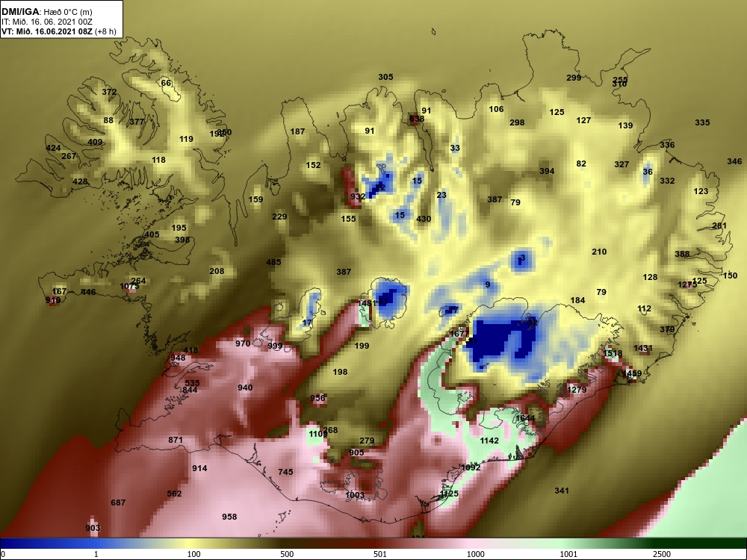Click legend label '100' on the color scale

pos(194,554)
